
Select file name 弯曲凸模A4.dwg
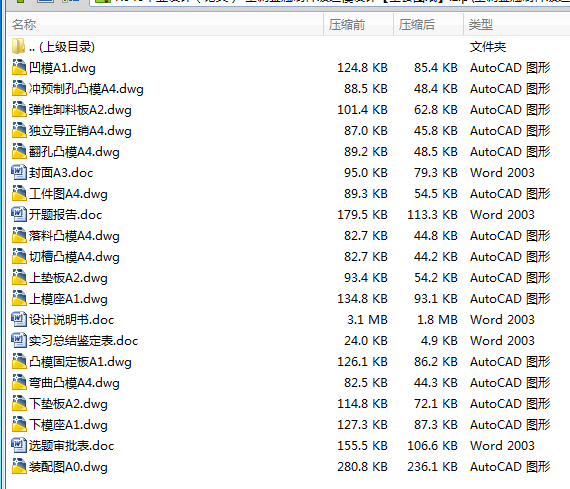point(74,383)
